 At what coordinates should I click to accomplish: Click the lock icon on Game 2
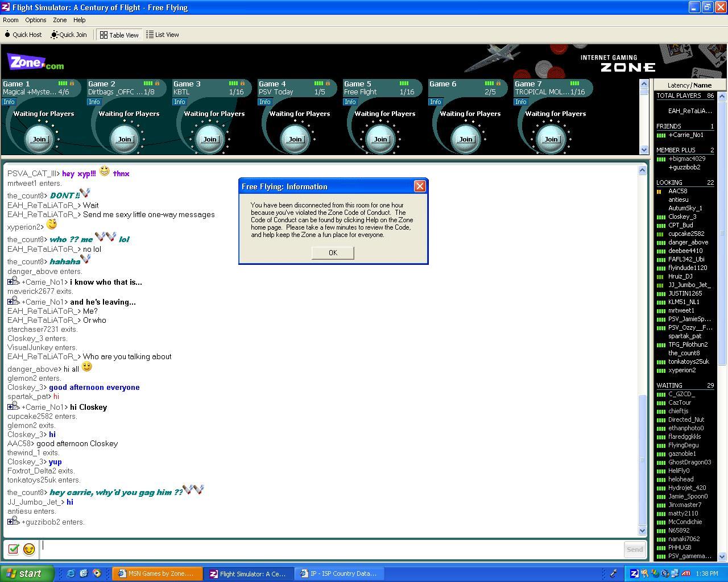pyautogui.click(x=157, y=84)
